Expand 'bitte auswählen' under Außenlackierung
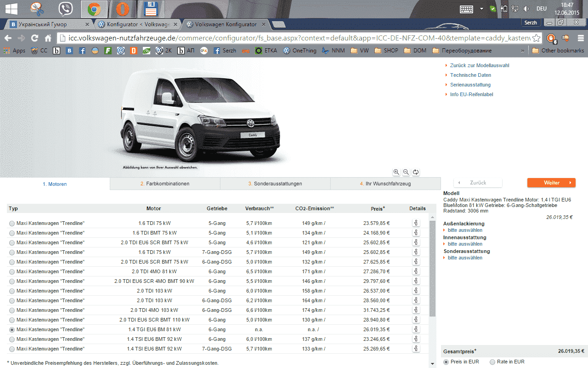Image resolution: width=588 pixels, height=368 pixels. pos(465,230)
